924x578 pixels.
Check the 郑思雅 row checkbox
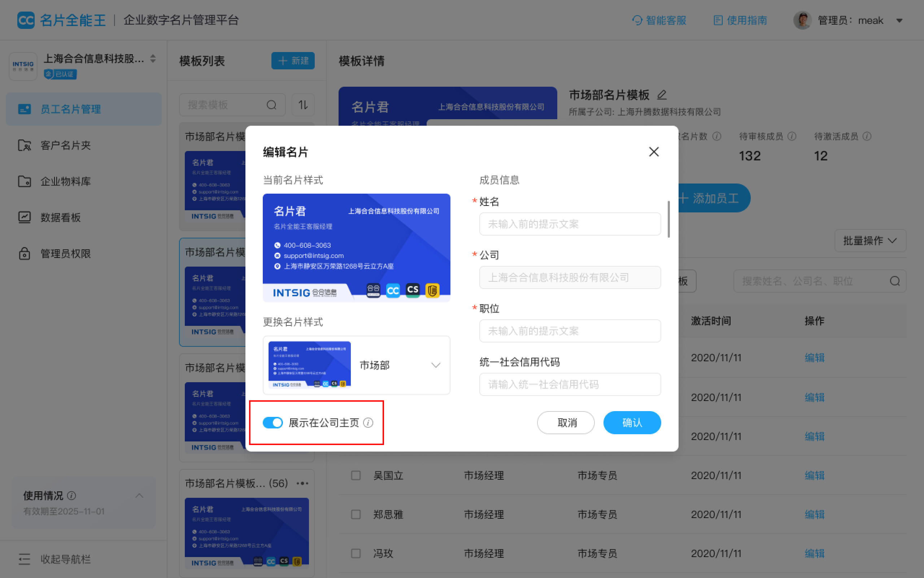356,514
